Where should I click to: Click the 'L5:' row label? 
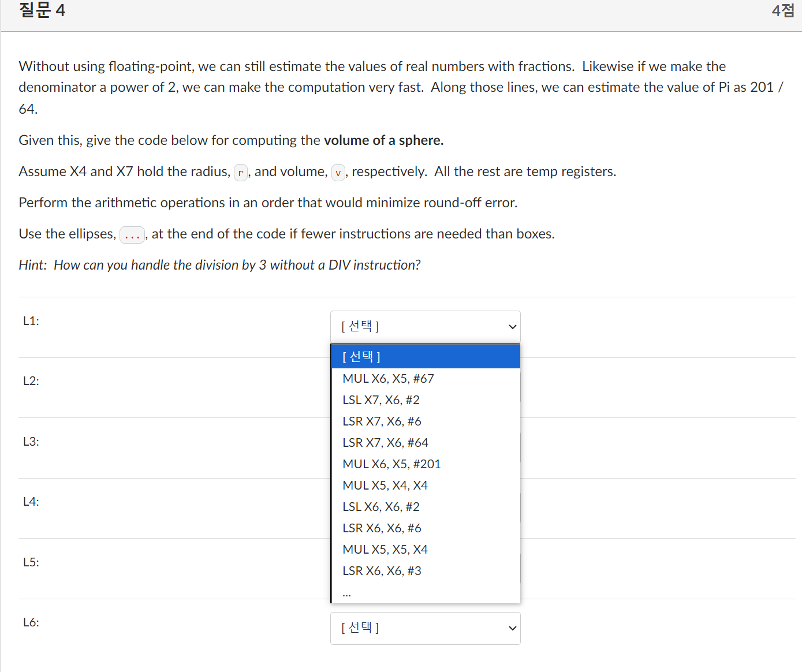(x=31, y=562)
